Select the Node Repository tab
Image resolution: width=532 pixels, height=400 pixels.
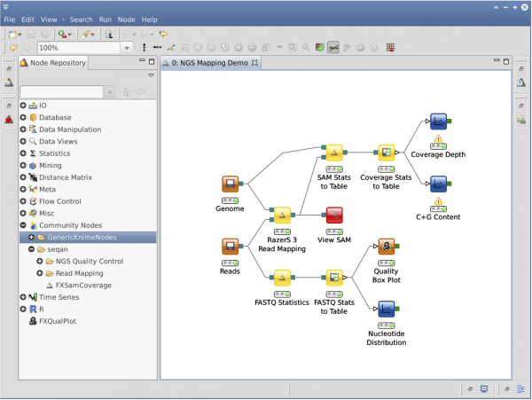(x=53, y=63)
